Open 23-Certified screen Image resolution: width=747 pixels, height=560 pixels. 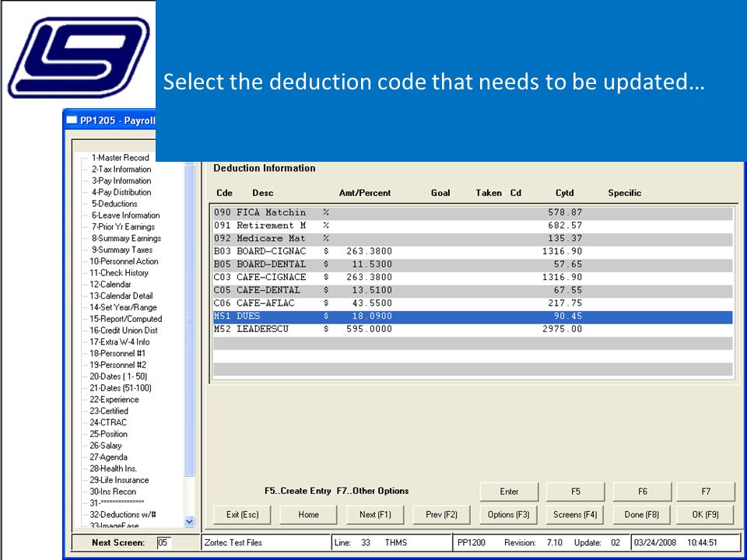[x=109, y=411]
